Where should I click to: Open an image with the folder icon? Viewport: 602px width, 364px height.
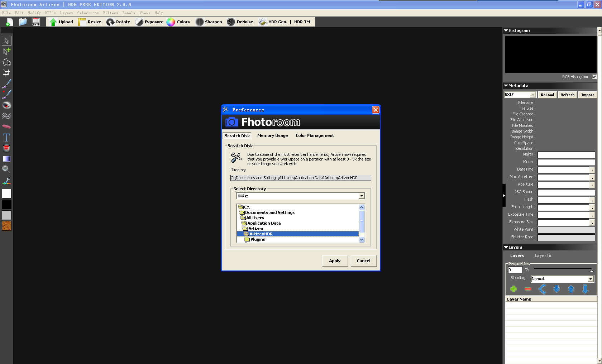tap(23, 22)
